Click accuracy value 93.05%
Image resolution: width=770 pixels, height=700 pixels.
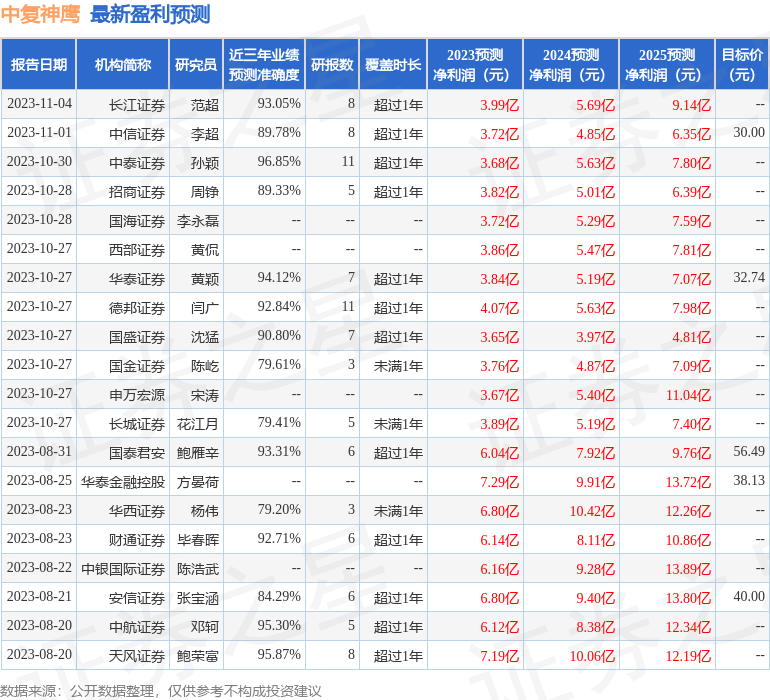pyautogui.click(x=279, y=104)
